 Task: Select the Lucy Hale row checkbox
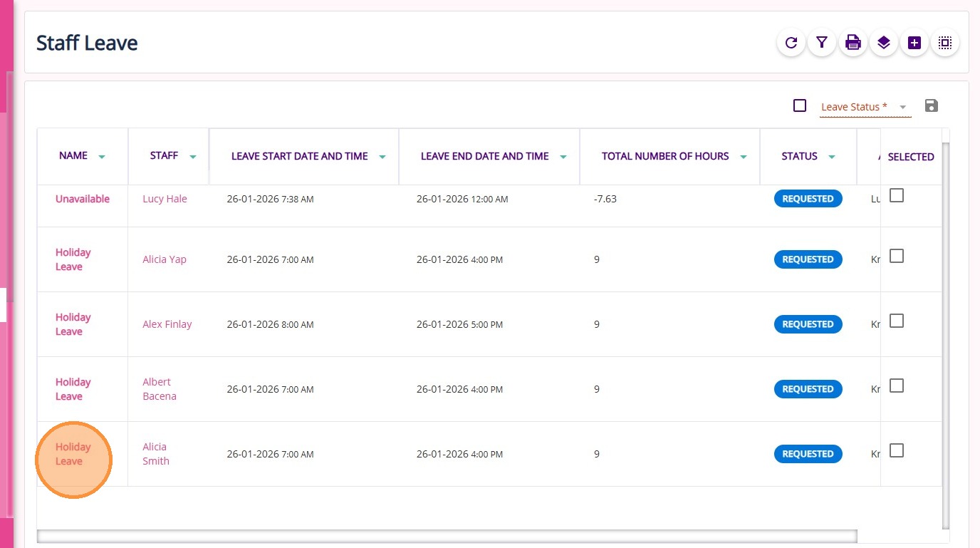pyautogui.click(x=897, y=195)
